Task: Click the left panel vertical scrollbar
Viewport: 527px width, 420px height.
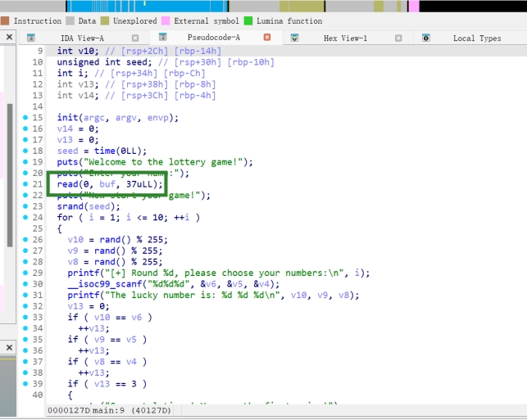Action: tap(11, 164)
